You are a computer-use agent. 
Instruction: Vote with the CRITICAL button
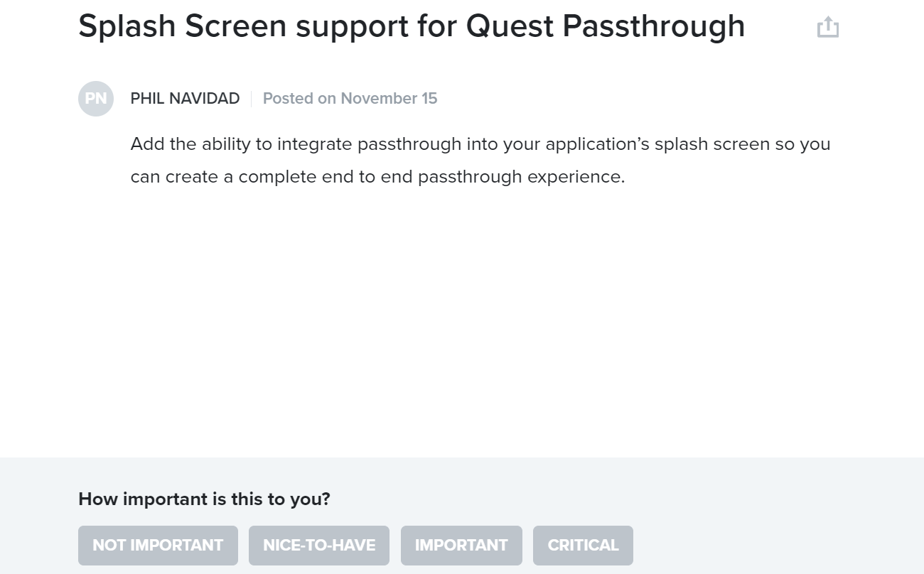click(583, 546)
